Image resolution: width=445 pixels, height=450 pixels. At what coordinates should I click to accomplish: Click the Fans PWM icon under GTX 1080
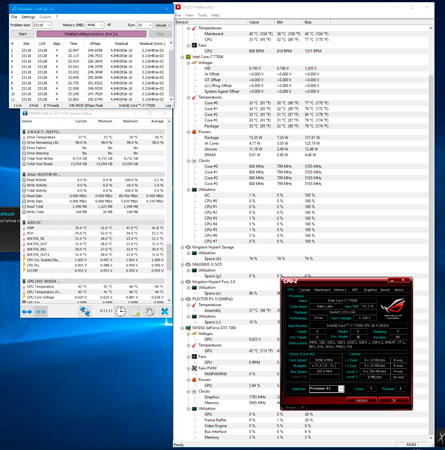click(x=194, y=368)
